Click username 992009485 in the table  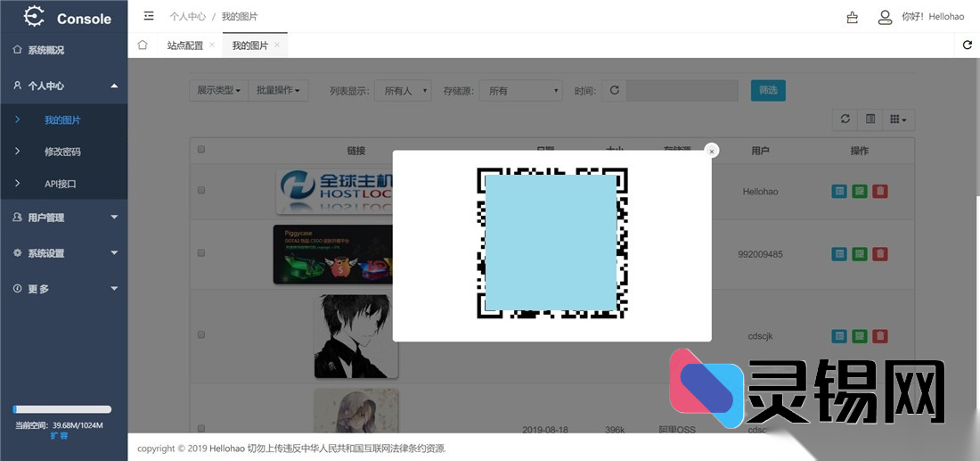pos(760,254)
